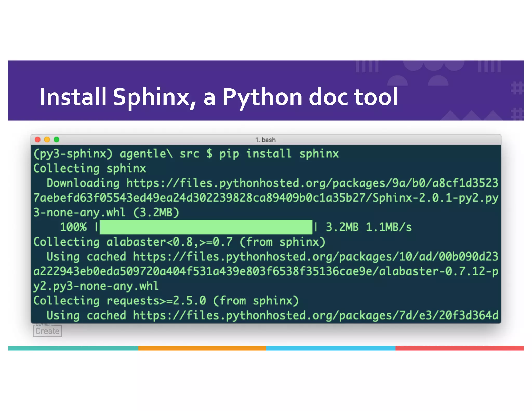
Task: Click the 'pip install sphinx' command text
Action: pos(279,154)
